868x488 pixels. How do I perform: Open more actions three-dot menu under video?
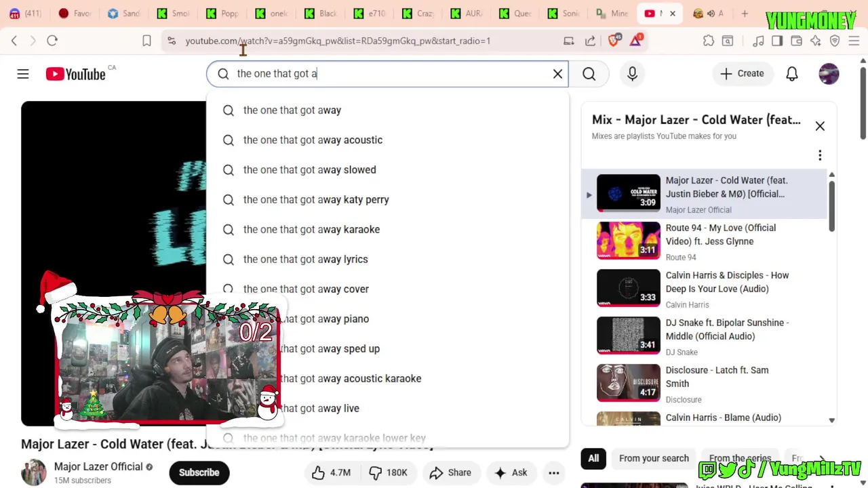tap(554, 472)
